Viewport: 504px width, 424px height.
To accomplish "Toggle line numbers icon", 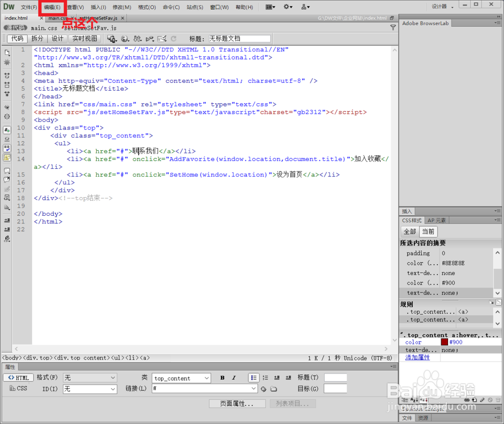I will tap(7, 130).
